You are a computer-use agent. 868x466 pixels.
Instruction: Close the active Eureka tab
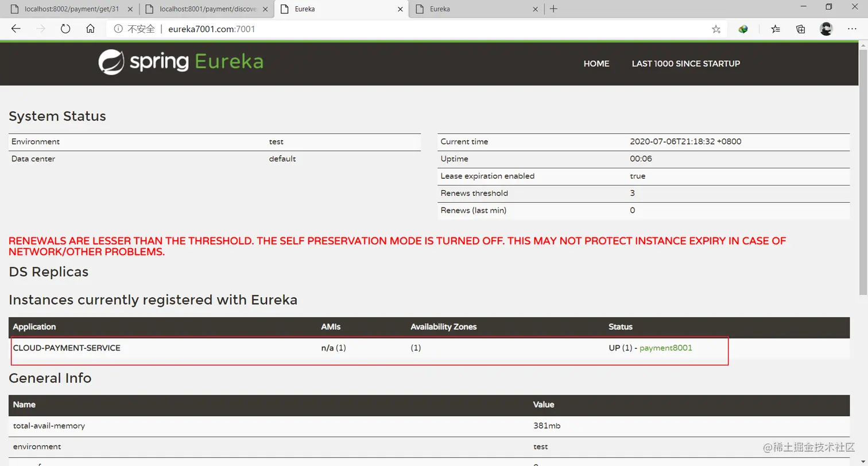400,9
